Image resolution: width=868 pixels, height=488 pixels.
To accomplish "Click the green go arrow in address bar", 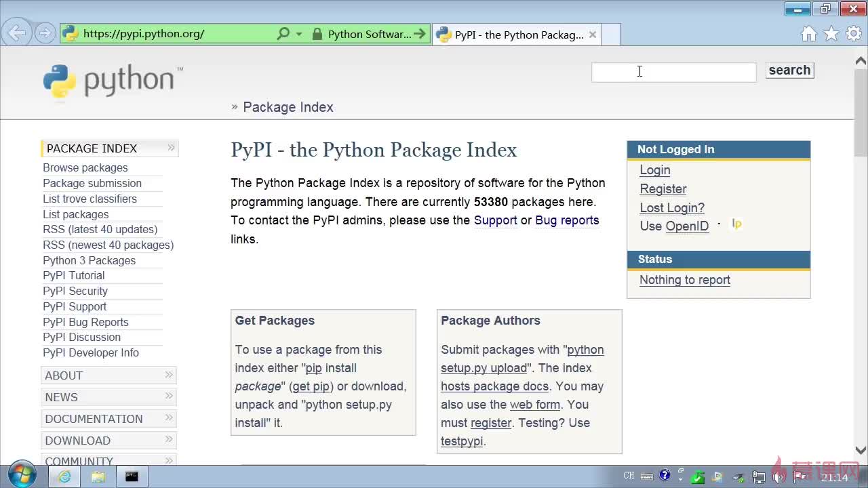I will point(420,34).
